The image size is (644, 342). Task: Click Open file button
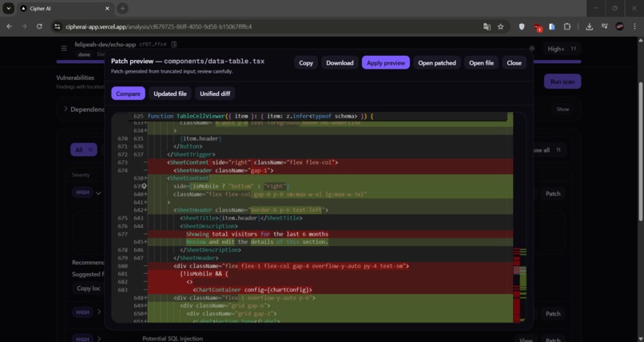[x=481, y=63]
